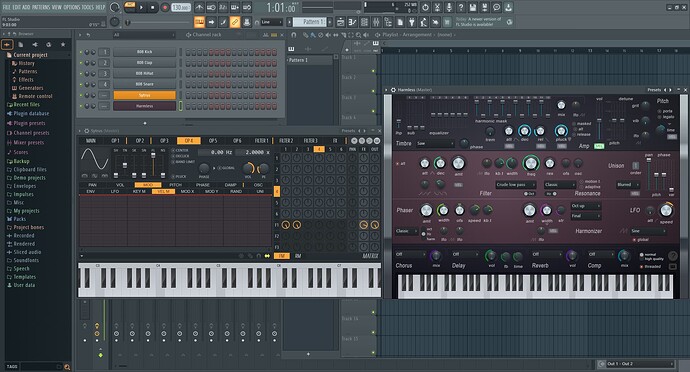Open the Browser view toolbar icon
Viewport: 690px width, 372px height.
click(388, 22)
